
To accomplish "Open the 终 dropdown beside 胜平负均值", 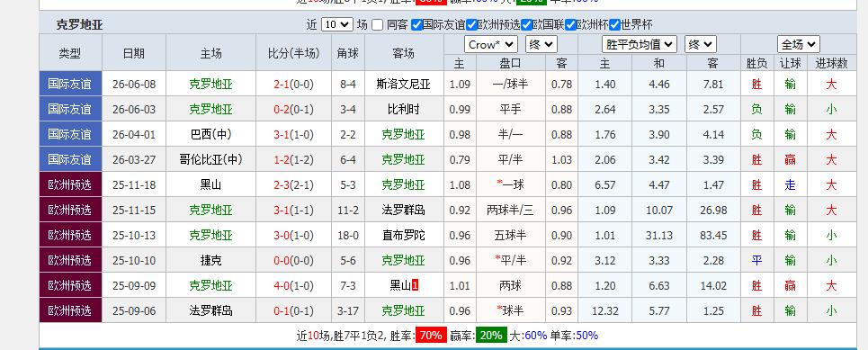I will click(x=701, y=44).
